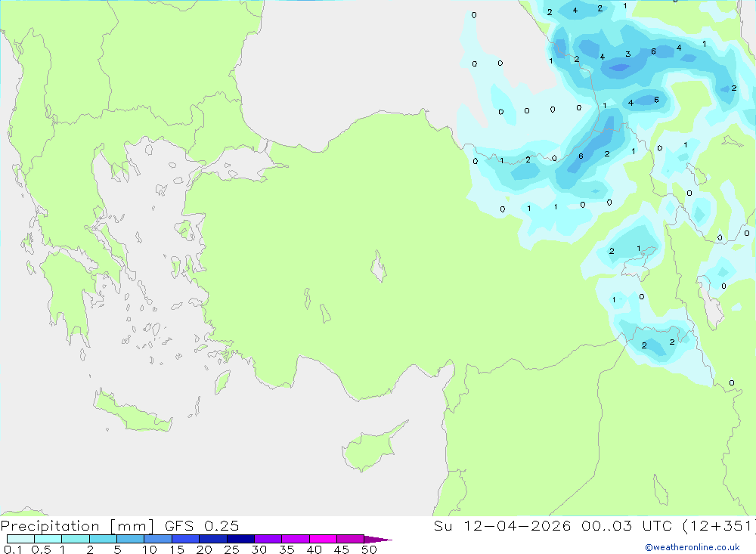Click the legend label '5'
The height and width of the screenshot is (554, 756).
(117, 549)
